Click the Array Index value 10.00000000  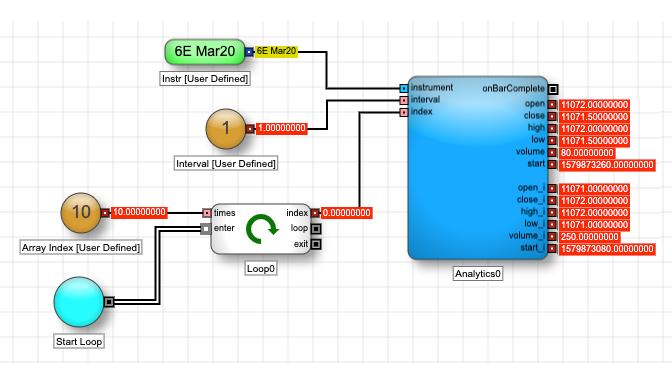(139, 213)
